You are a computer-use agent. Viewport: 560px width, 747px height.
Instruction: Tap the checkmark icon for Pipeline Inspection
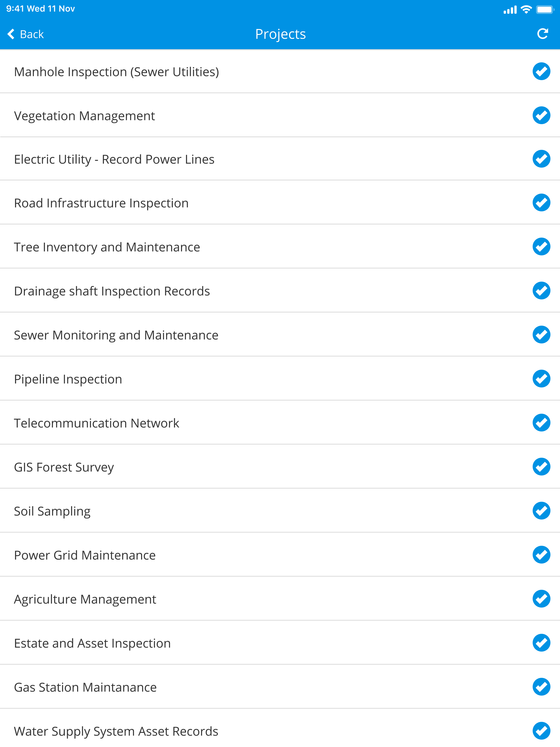541,379
